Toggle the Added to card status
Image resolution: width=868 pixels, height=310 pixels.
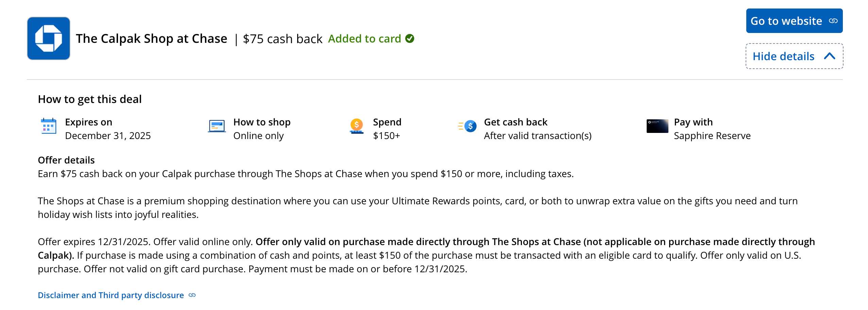pyautogui.click(x=365, y=38)
